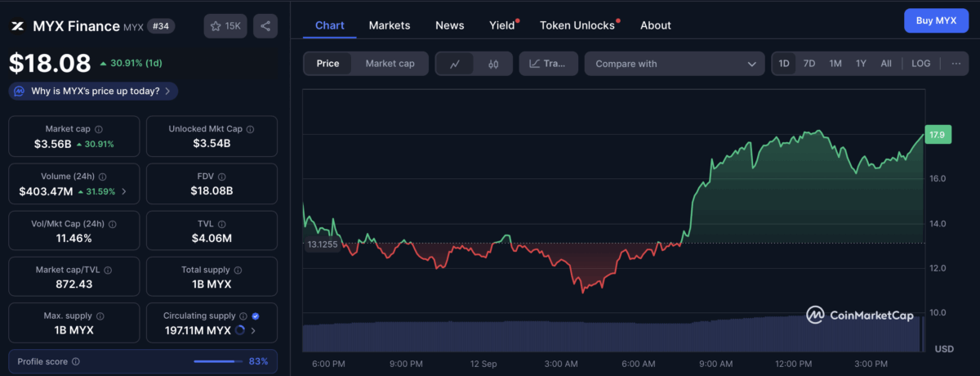
Task: Click the $4.06M TVL value
Action: tap(212, 239)
